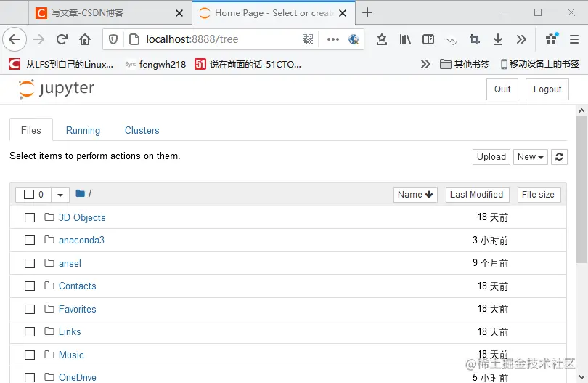Screen dimensions: 588x383
Task: Click the shield tracking protection icon
Action: point(113,39)
